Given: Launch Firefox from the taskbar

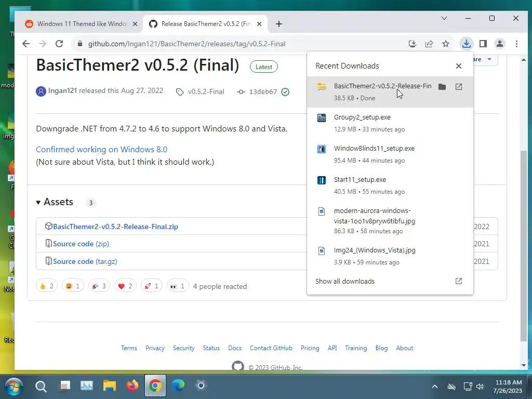Looking at the screenshot, I should (132, 386).
